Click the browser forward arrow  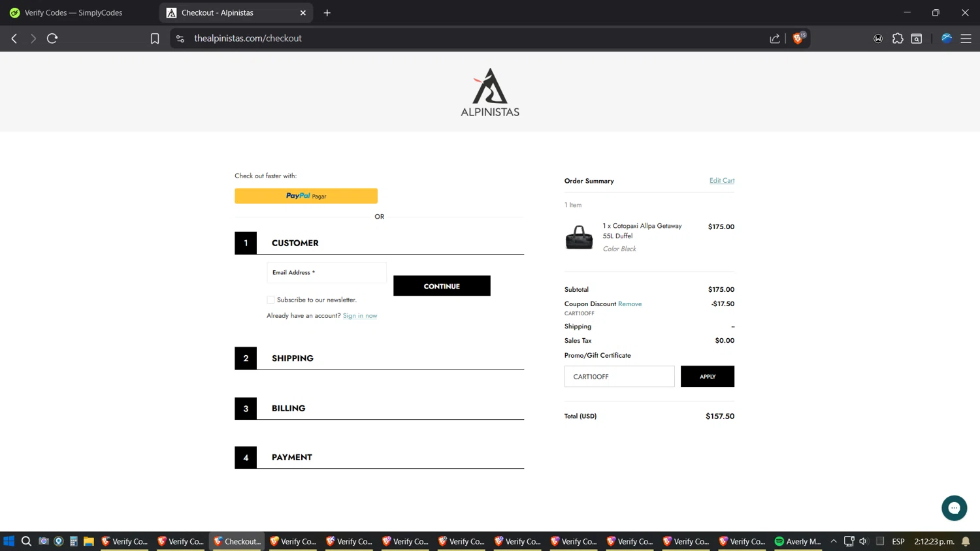[33, 39]
